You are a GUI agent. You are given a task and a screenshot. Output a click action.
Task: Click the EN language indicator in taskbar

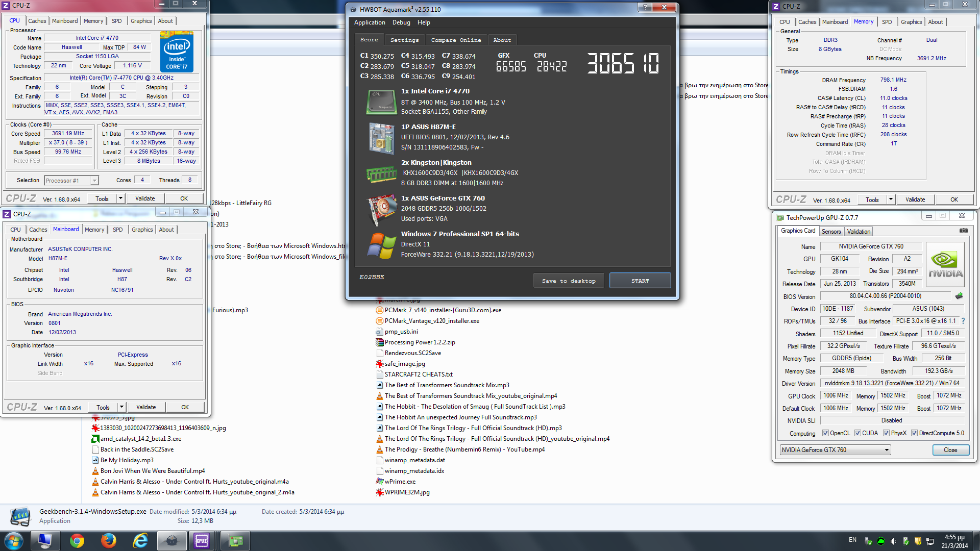tap(852, 540)
